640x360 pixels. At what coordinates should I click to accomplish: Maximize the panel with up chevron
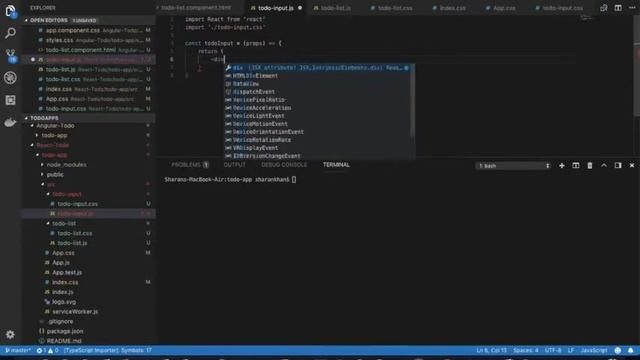[604, 165]
